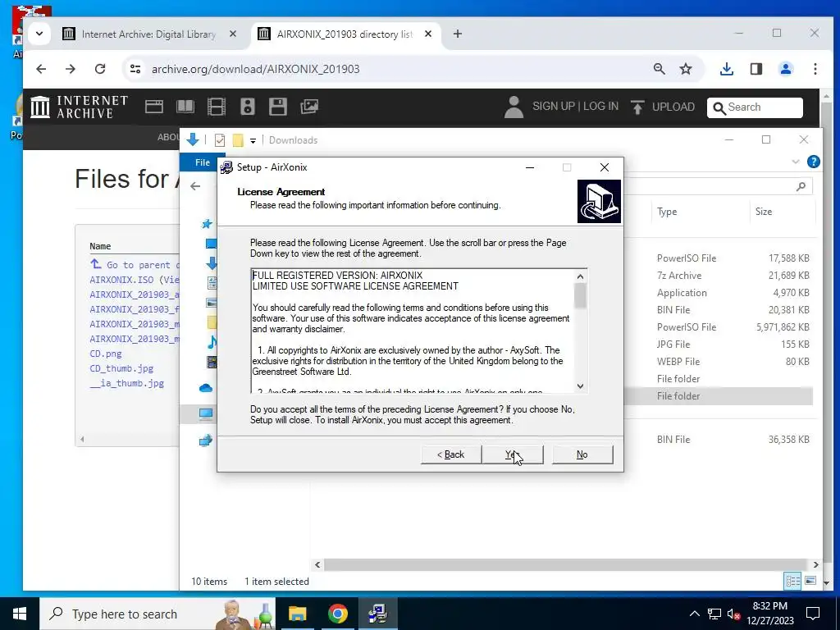Viewport: 840px width, 630px height.
Task: Click the license text scrollbar thumb
Action: 580,295
